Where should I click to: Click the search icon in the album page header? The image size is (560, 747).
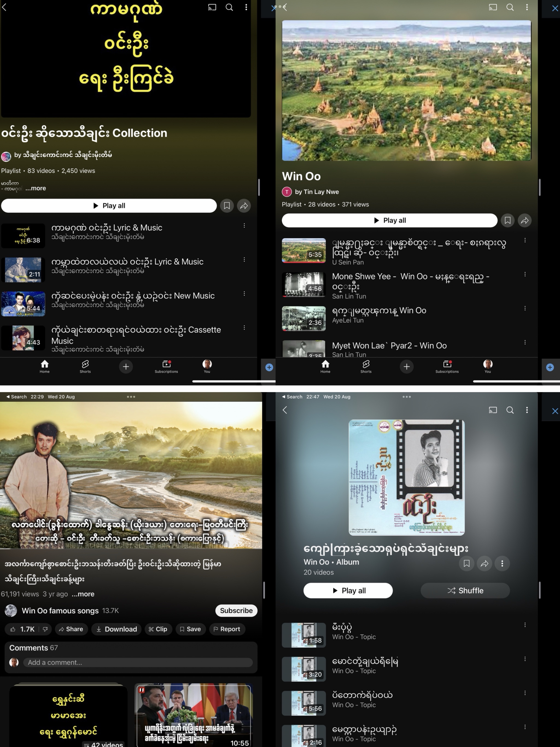[x=510, y=410]
